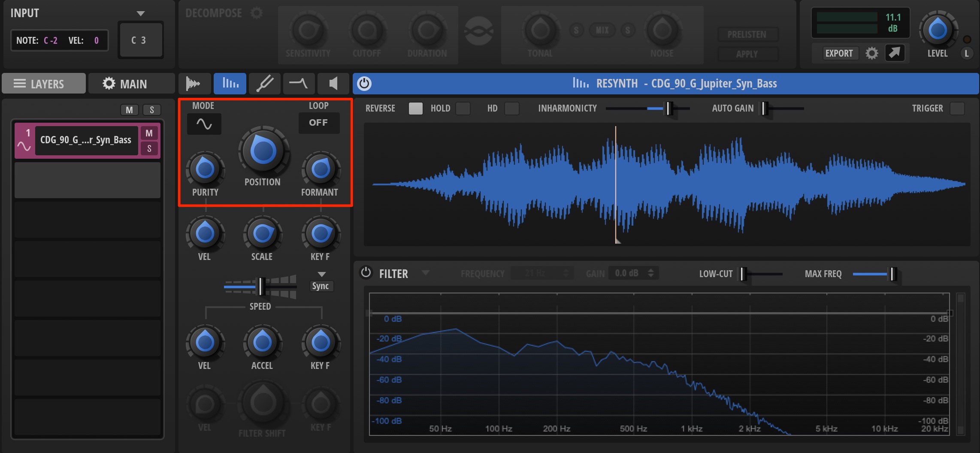Click the Position knob
Screen dimensions: 980x453
point(263,151)
